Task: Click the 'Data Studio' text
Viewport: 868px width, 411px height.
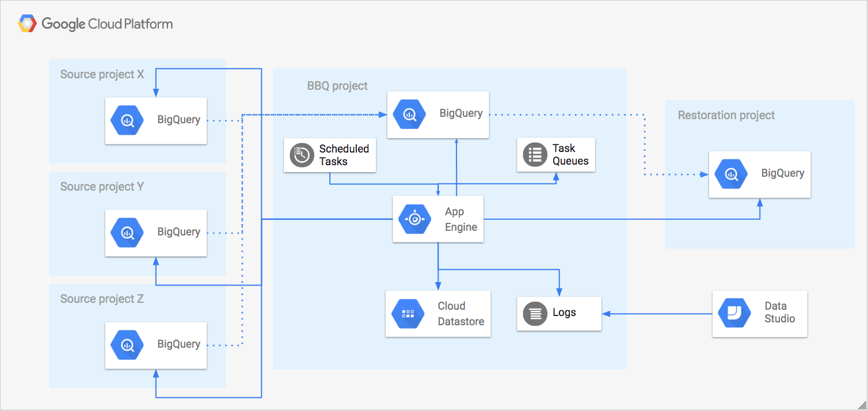Action: pos(780,313)
